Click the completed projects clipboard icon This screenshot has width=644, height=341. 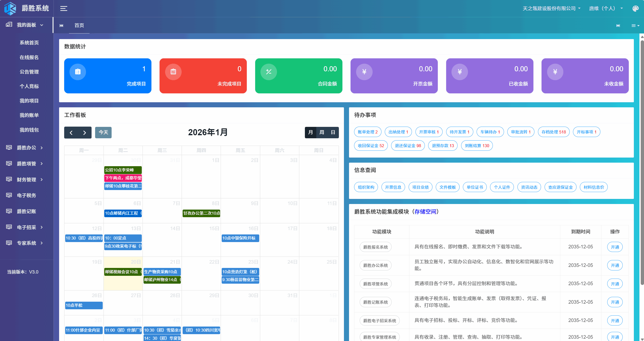pos(78,72)
